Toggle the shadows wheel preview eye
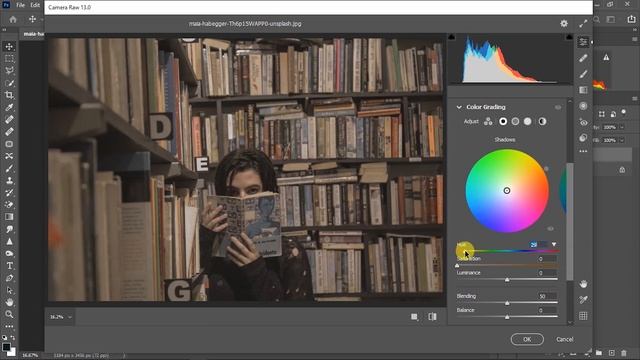640x360 pixels. [550, 229]
